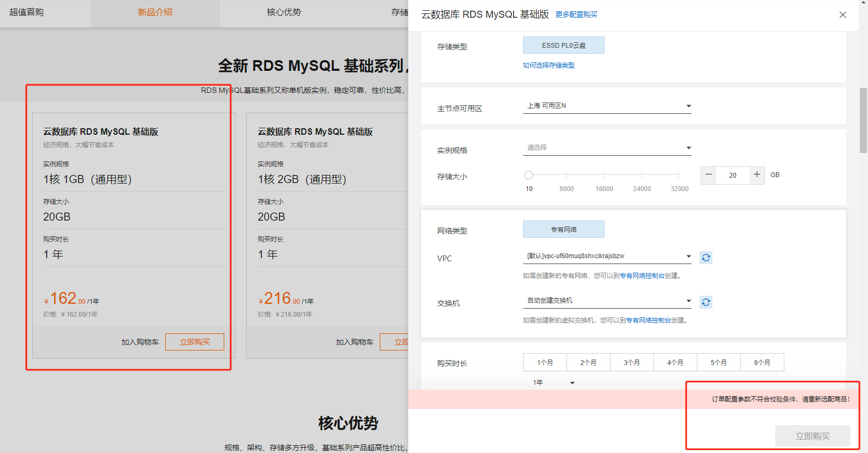Click the 32000 mark on the storage slider
Image resolution: width=868 pixels, height=453 pixels.
pyautogui.click(x=680, y=189)
